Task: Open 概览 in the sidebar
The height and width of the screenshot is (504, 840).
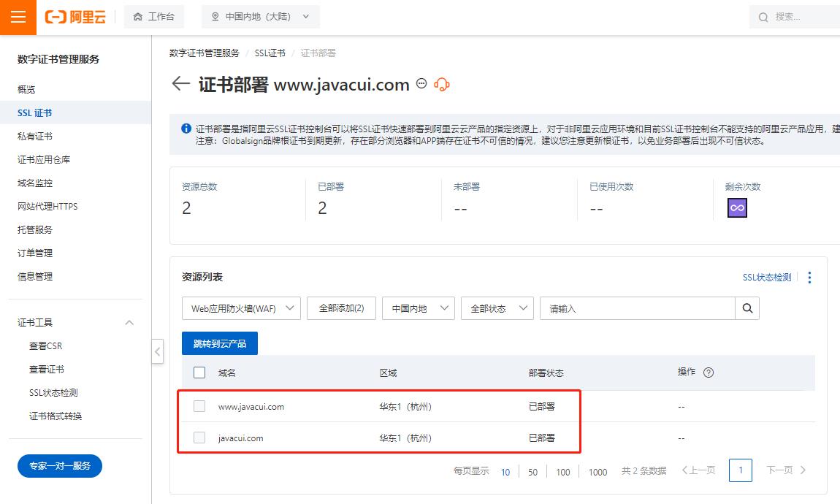Action: coord(26,89)
